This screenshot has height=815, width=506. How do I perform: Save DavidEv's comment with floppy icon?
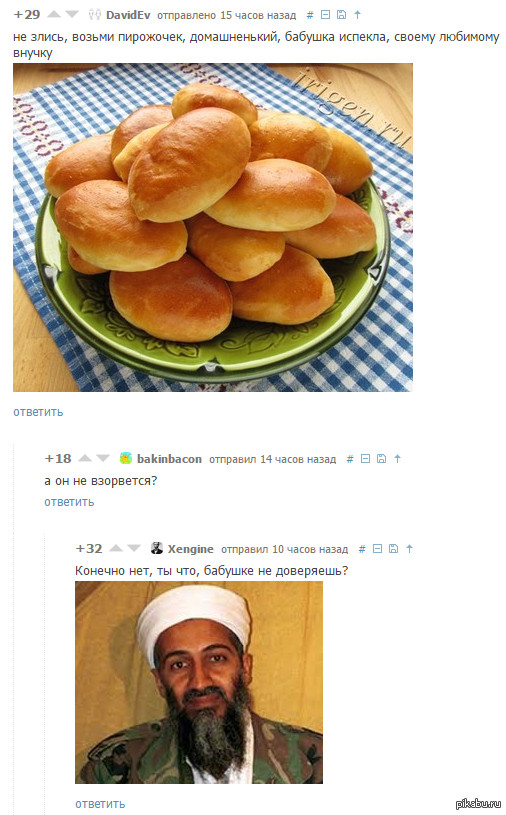(x=341, y=15)
